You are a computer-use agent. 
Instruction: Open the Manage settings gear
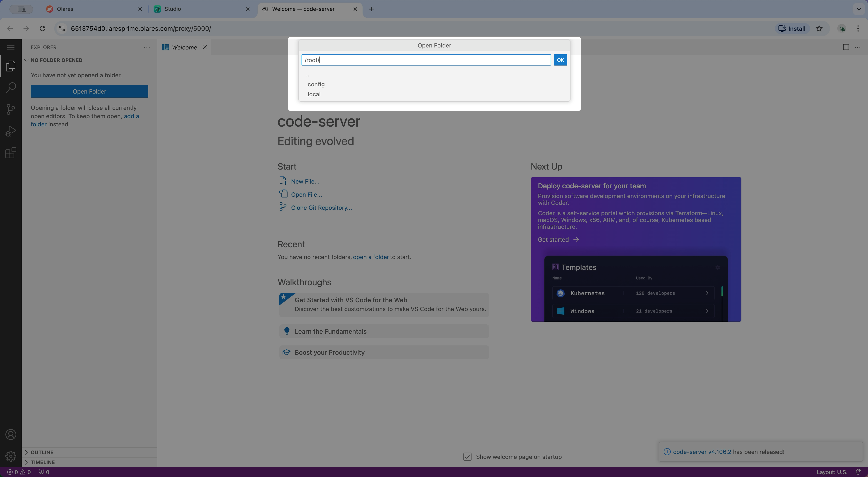click(11, 456)
